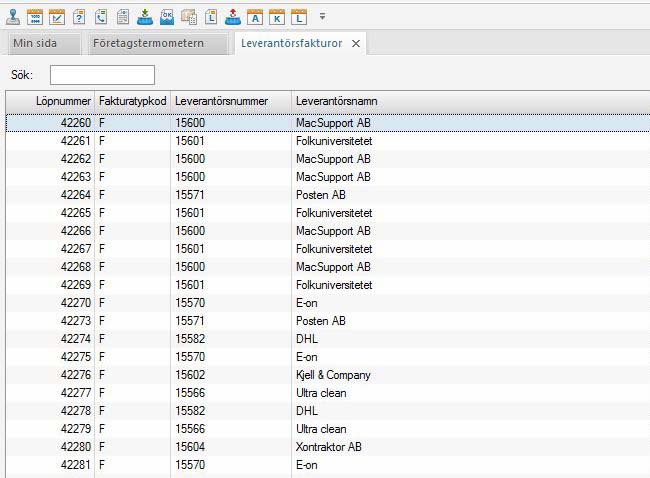Expand the toolbar overflow arrow
This screenshot has height=478, width=650.
tap(322, 17)
